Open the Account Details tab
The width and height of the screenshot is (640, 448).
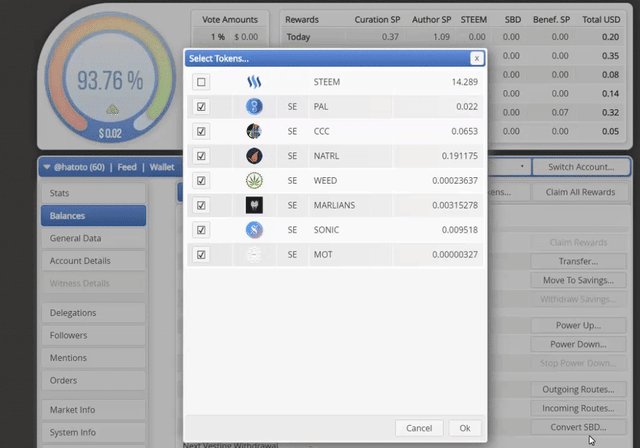(x=93, y=261)
